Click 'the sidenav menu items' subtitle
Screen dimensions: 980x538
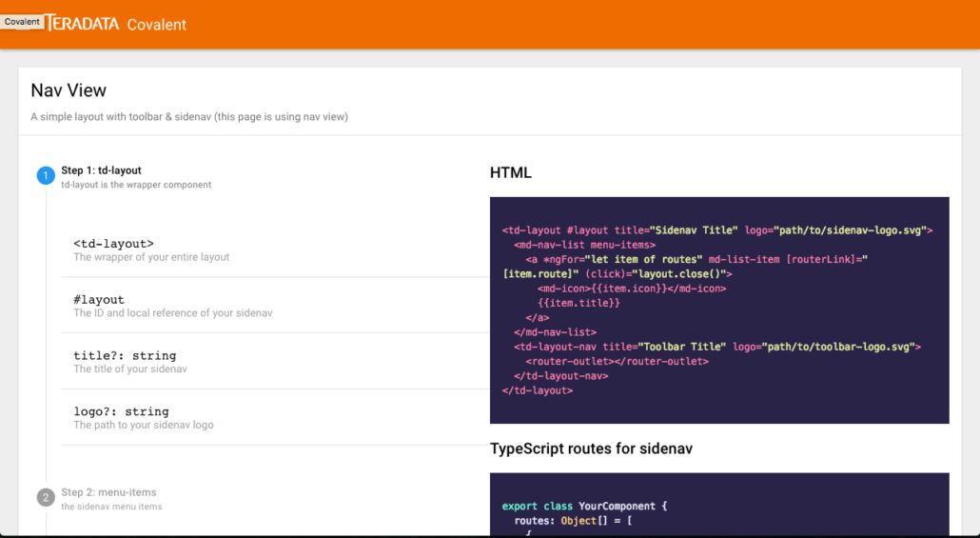(x=111, y=507)
